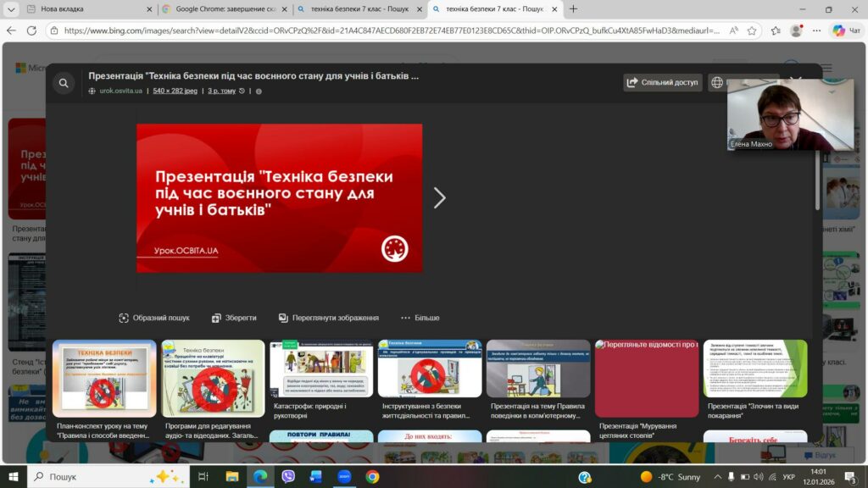The height and width of the screenshot is (488, 868).
Task: Go to the next image with right arrow
Action: point(439,198)
